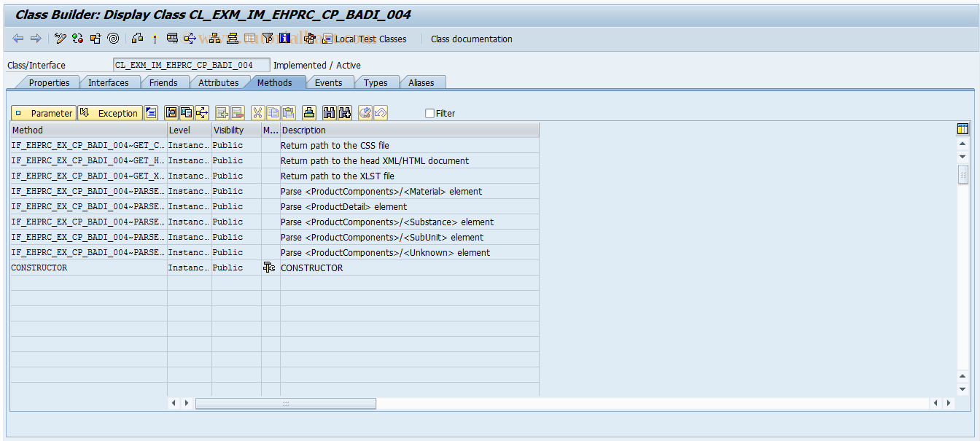This screenshot has width=980, height=441.
Task: Click the top scroll-up arrow of the vertical scrollbar
Action: coord(962,144)
